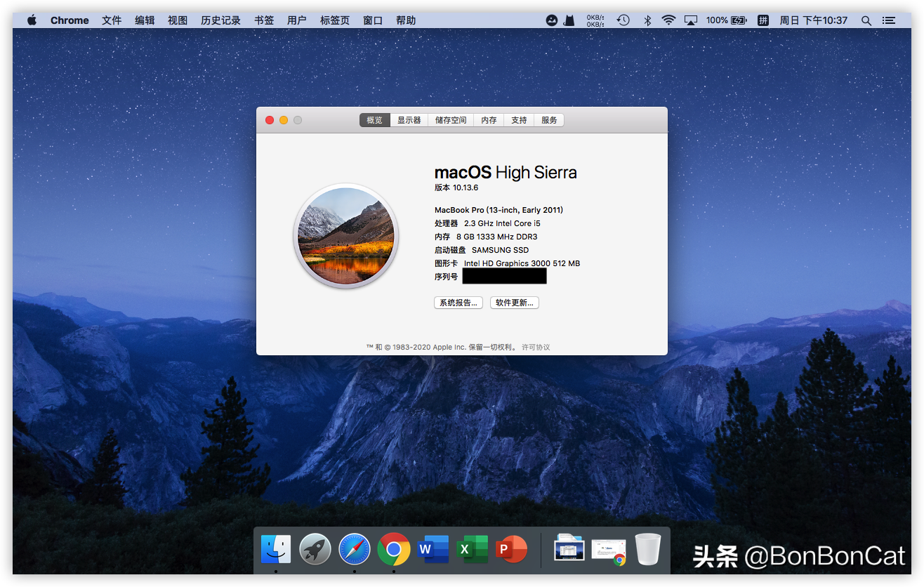Switch to the 储存空间 tab
Image resolution: width=924 pixels, height=587 pixels.
pyautogui.click(x=451, y=120)
